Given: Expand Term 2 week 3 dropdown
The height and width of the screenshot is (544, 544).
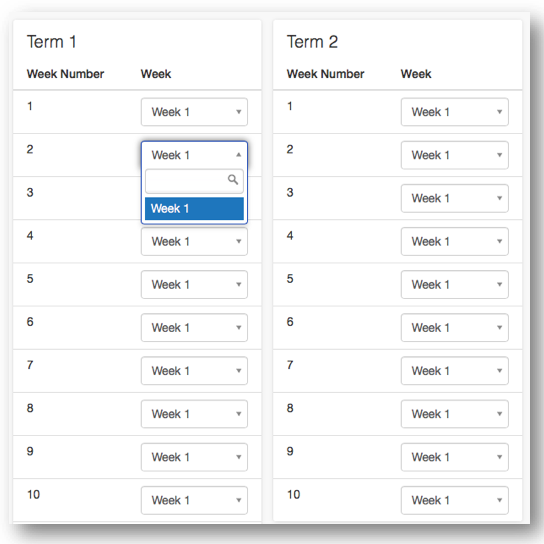Looking at the screenshot, I should tap(455, 198).
